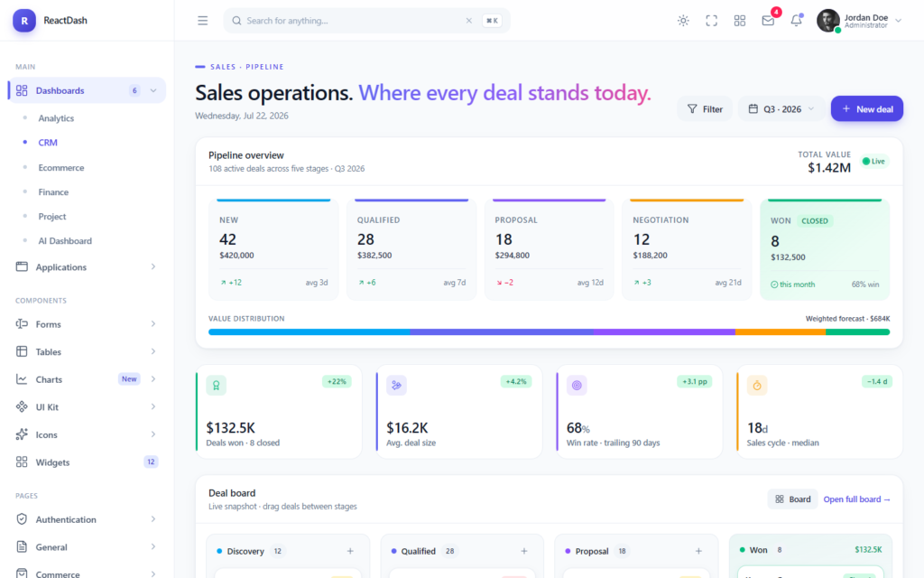The image size is (924, 578).
Task: Add a deal to Discovery column
Action: (x=350, y=551)
